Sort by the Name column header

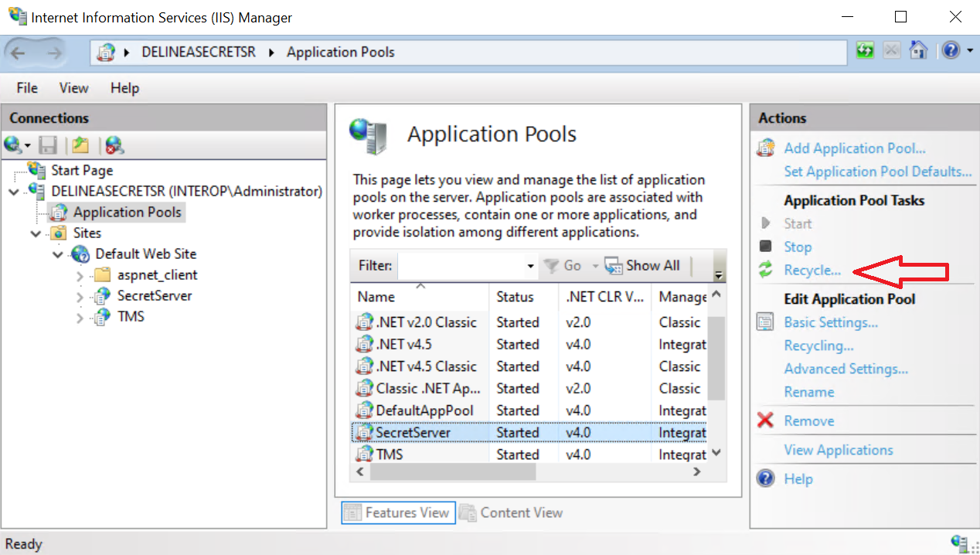point(420,296)
